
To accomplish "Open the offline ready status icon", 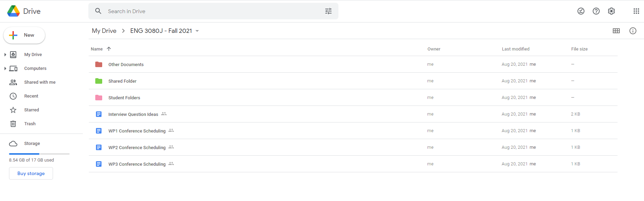I will (581, 11).
